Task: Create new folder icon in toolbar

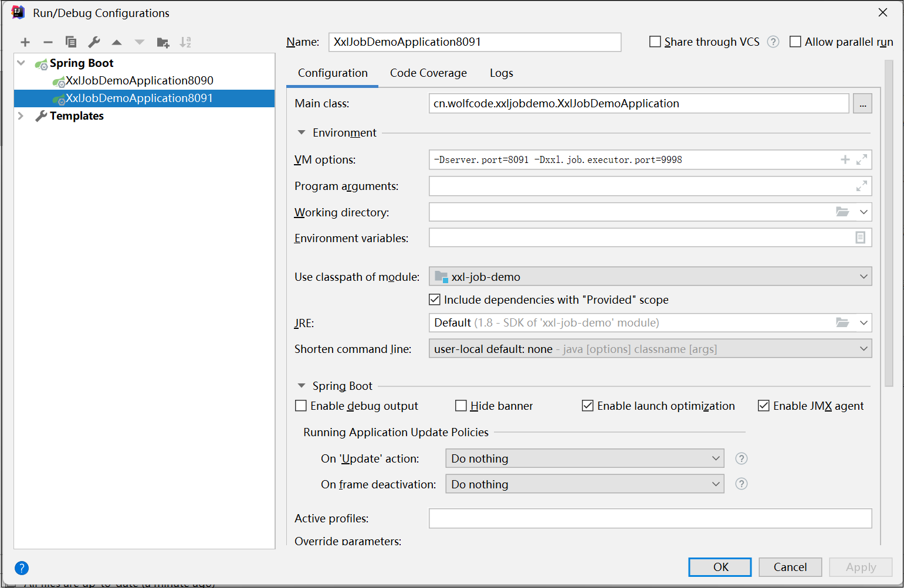Action: [x=162, y=42]
